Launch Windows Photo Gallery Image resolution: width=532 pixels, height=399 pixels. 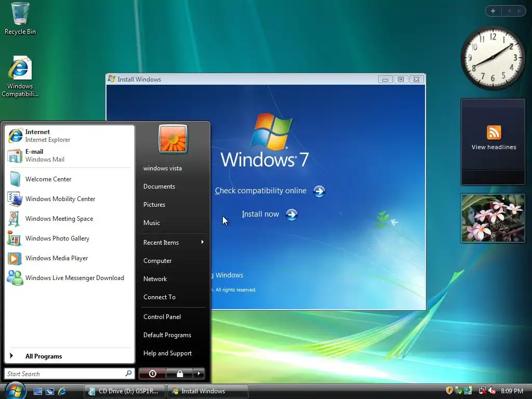(x=69, y=238)
